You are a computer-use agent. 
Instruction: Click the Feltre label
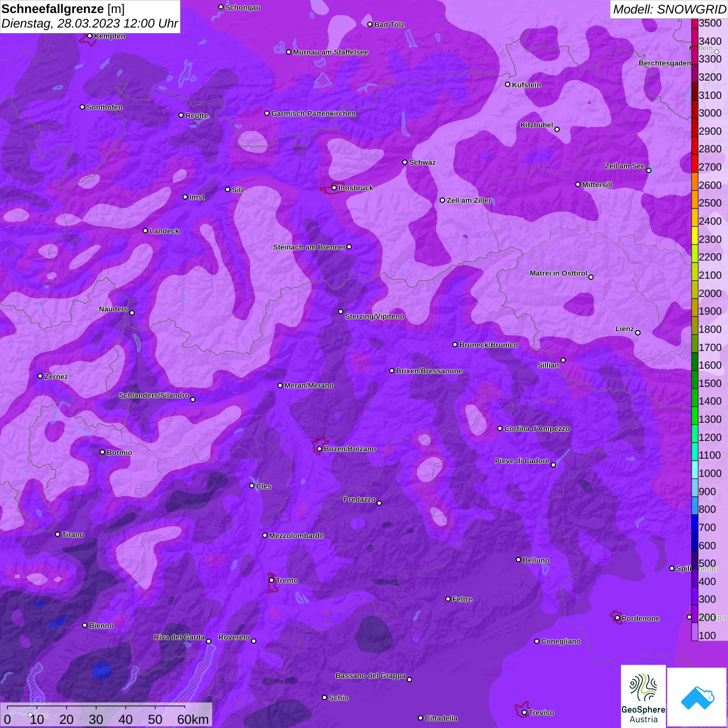462,599
